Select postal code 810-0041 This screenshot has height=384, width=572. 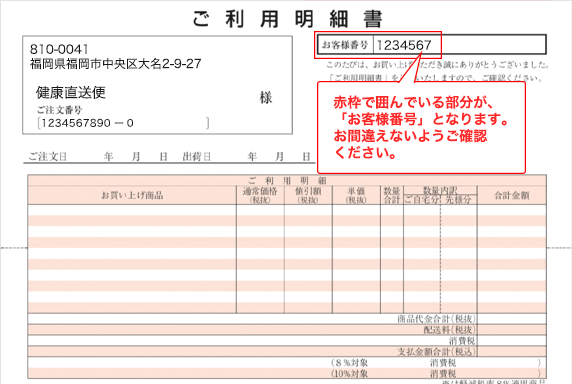(x=59, y=49)
